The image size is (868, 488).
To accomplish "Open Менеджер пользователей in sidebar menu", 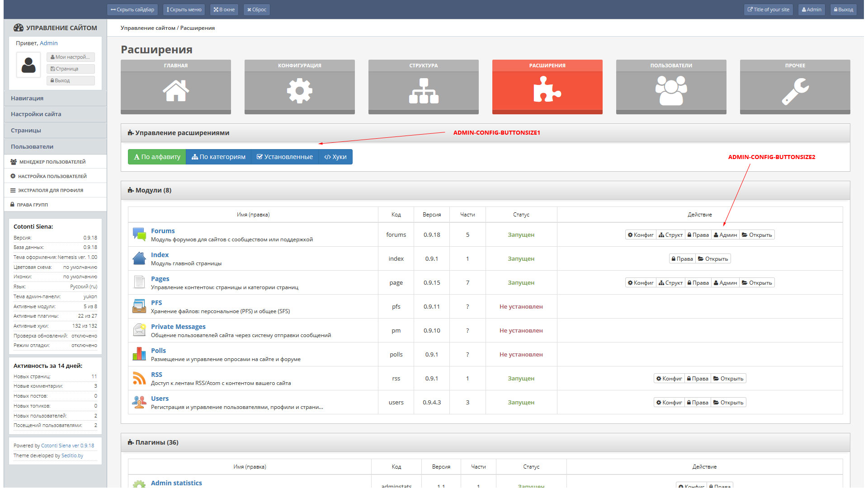I will (x=52, y=162).
